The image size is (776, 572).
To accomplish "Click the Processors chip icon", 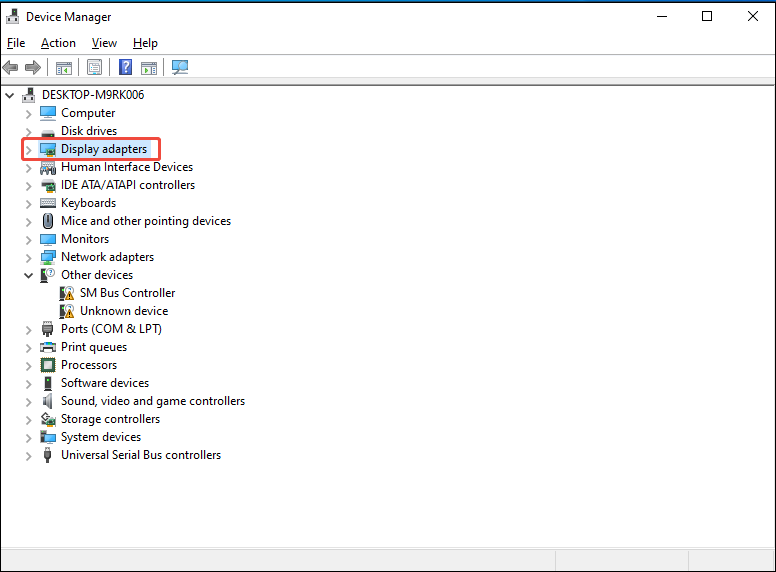I will pyautogui.click(x=48, y=365).
